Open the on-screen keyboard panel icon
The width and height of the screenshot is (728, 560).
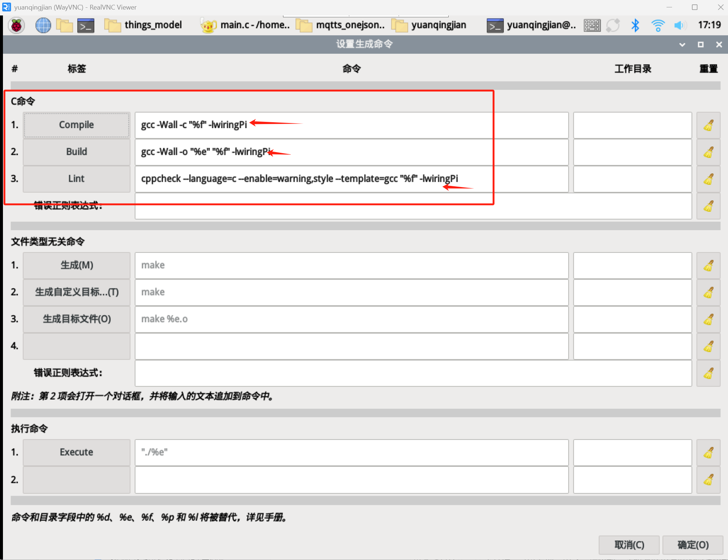(592, 25)
